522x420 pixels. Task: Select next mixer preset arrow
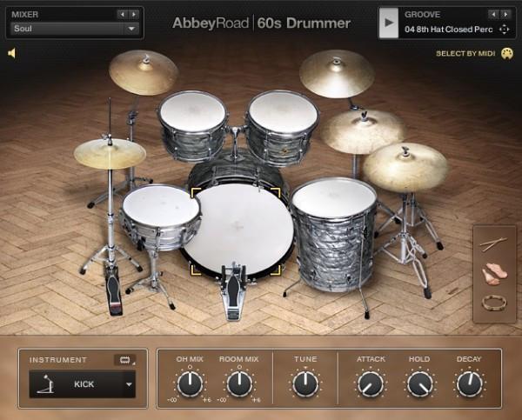pyautogui.click(x=134, y=14)
